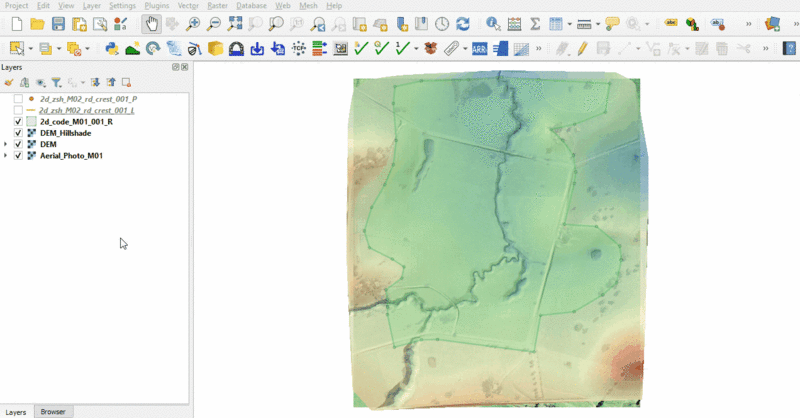The height and width of the screenshot is (418, 800).
Task: Open the Python console icon
Action: click(112, 48)
